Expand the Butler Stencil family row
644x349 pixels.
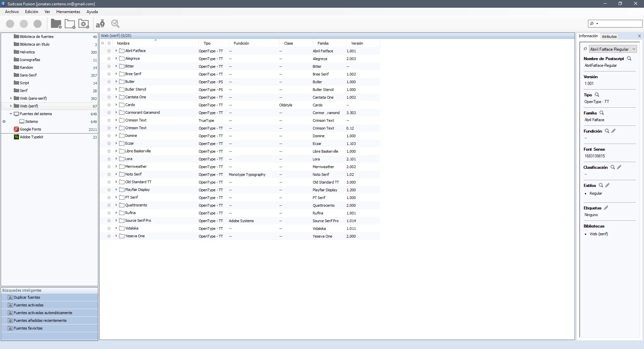(x=116, y=90)
